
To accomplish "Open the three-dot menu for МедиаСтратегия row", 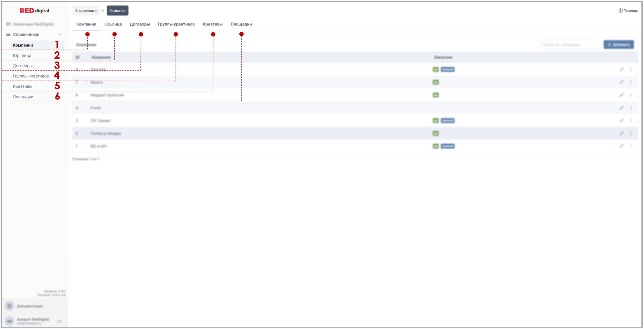I will [x=631, y=95].
